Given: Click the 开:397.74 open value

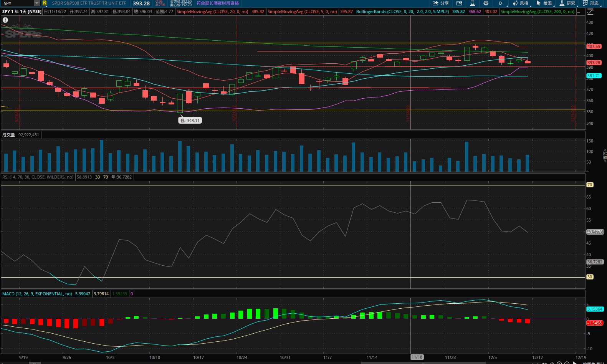Looking at the screenshot, I should pos(79,12).
